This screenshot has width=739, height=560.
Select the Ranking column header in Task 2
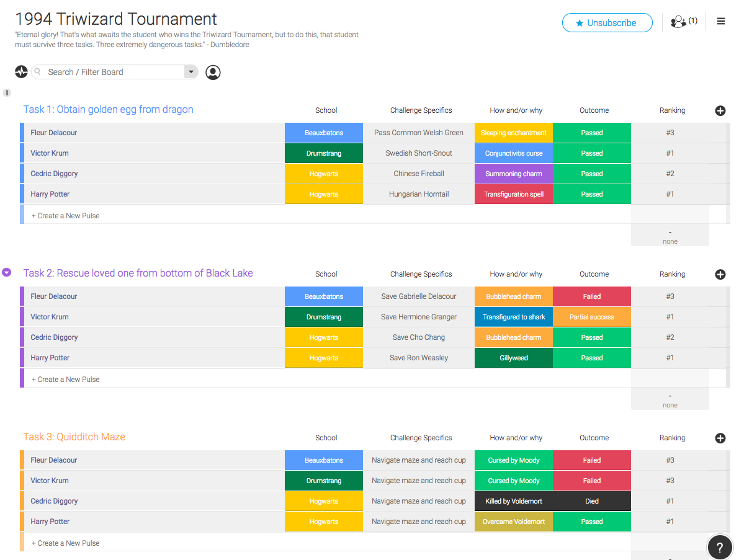coord(672,274)
